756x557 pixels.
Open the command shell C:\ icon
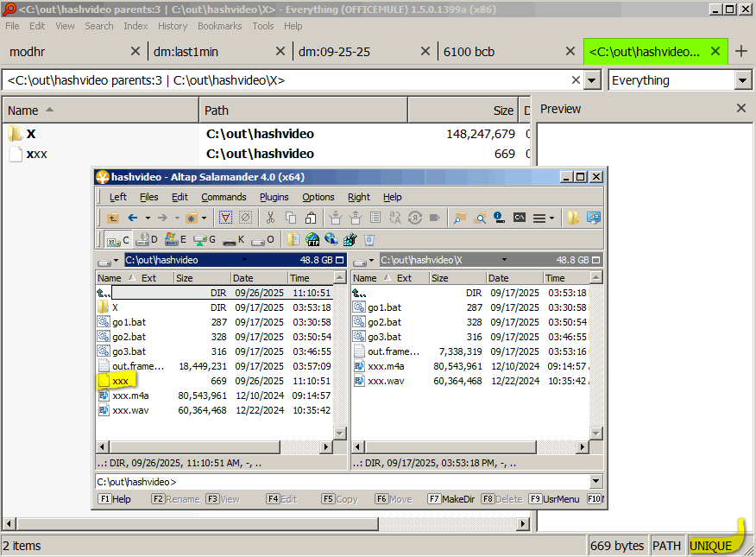(x=520, y=218)
